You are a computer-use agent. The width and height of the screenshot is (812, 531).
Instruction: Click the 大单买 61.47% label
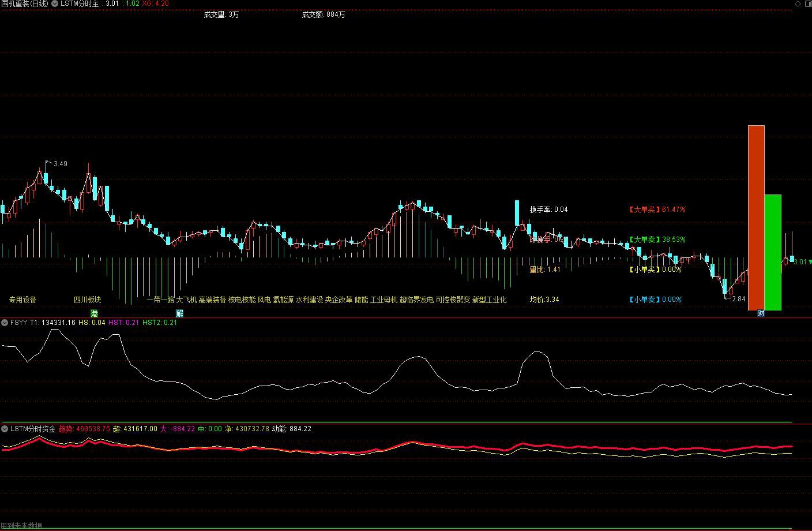(x=657, y=210)
